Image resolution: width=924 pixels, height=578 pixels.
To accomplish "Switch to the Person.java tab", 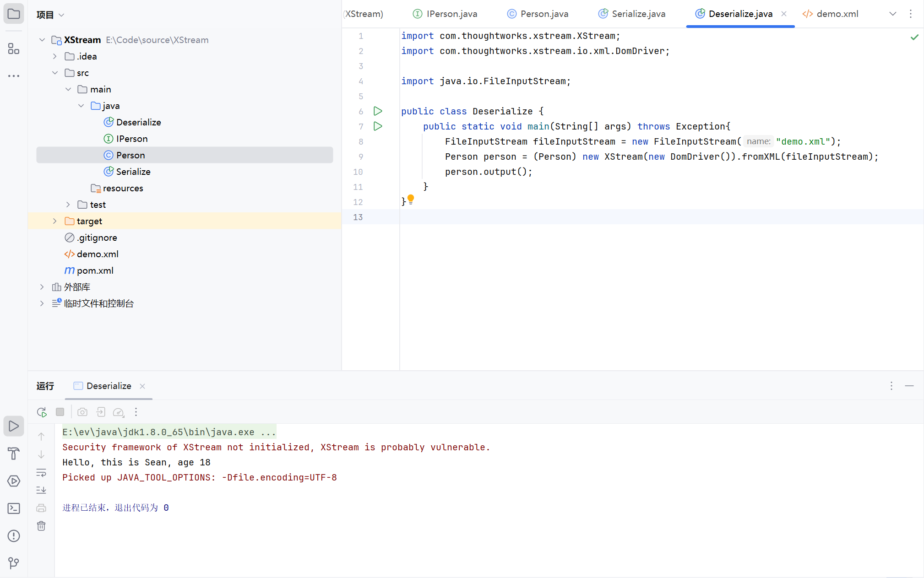I will (x=538, y=14).
